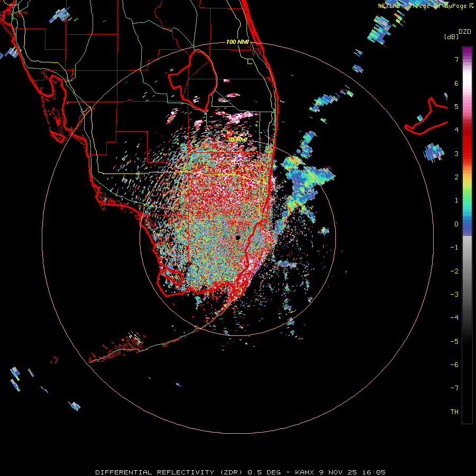Click the "7" tick label on the scale
Image resolution: width=476 pixels, height=476 pixels.
coord(456,59)
